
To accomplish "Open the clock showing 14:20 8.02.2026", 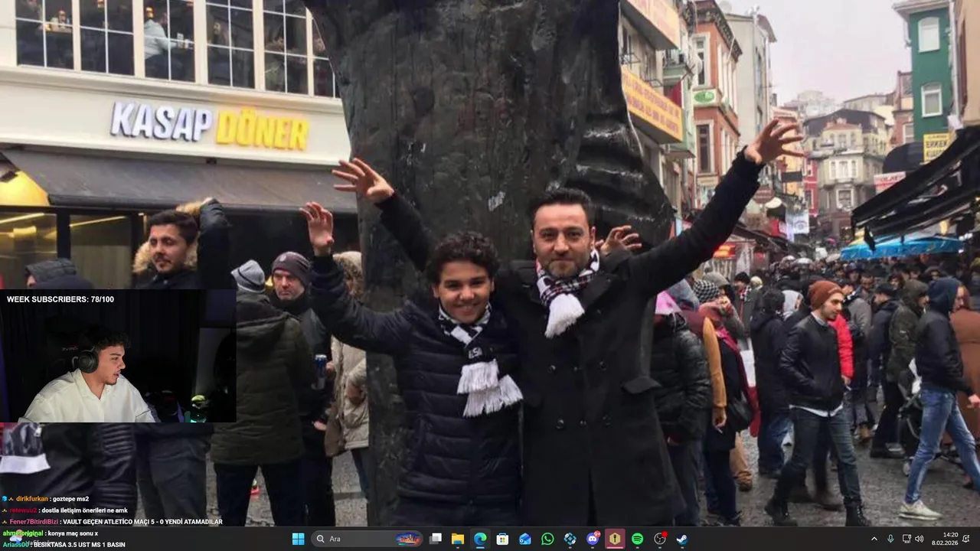I will tap(945, 539).
